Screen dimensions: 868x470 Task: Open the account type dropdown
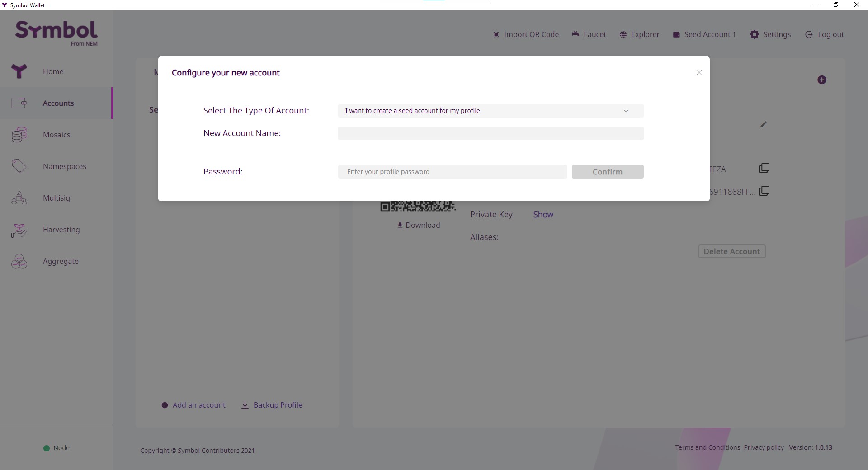click(x=491, y=111)
